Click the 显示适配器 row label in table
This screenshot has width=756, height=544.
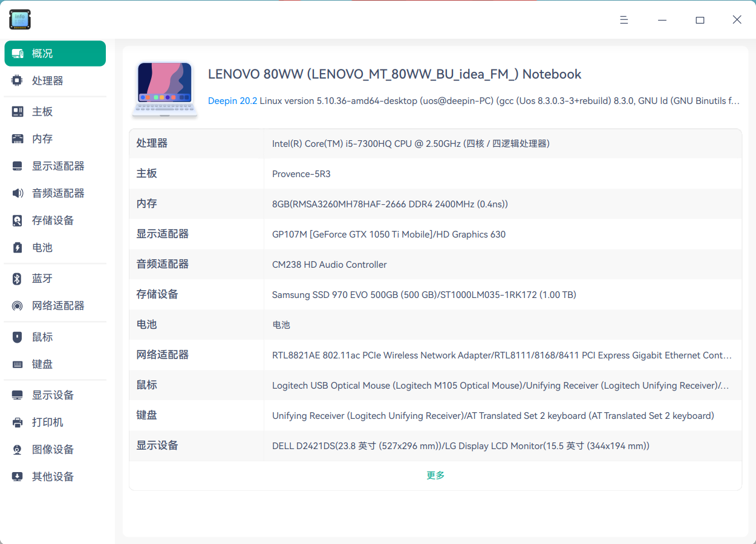click(x=163, y=234)
